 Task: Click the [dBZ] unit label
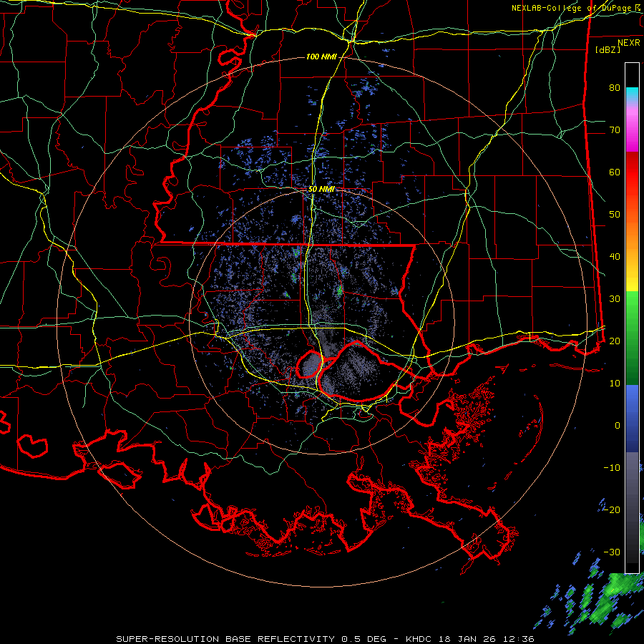click(x=608, y=49)
